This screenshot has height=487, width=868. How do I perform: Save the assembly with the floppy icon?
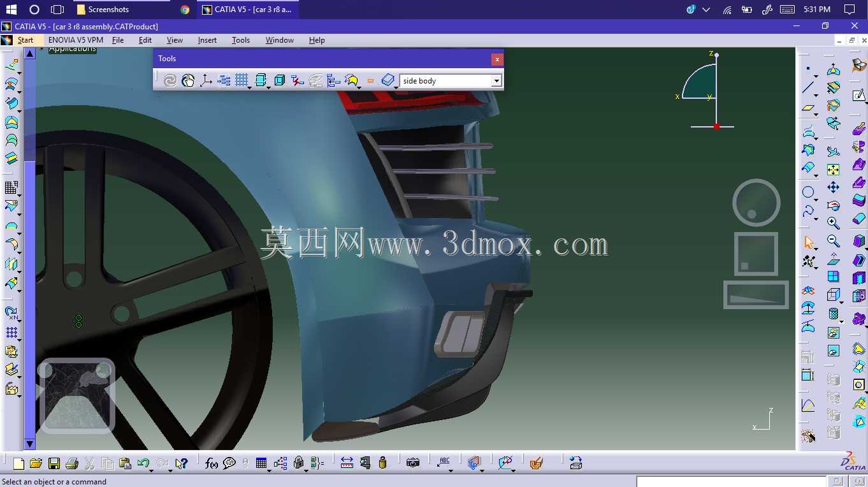coord(54,463)
